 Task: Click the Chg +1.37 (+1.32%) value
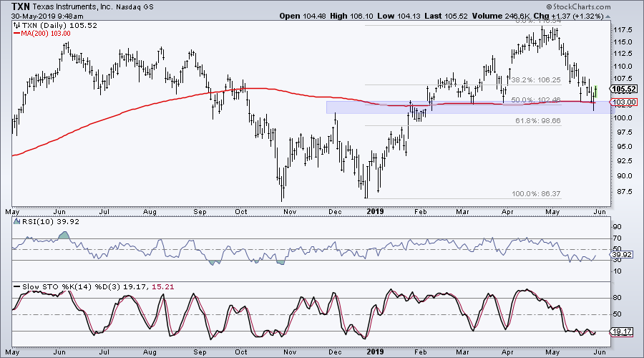(568, 16)
